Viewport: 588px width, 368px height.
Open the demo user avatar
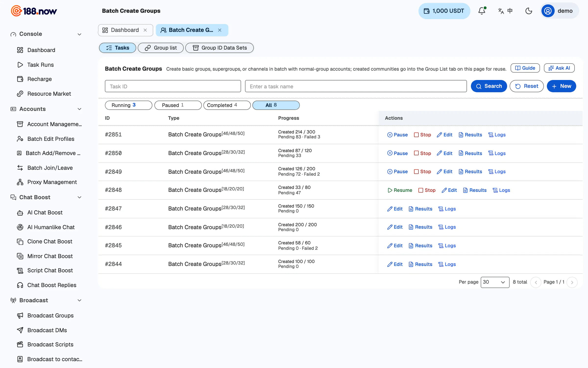pos(548,11)
